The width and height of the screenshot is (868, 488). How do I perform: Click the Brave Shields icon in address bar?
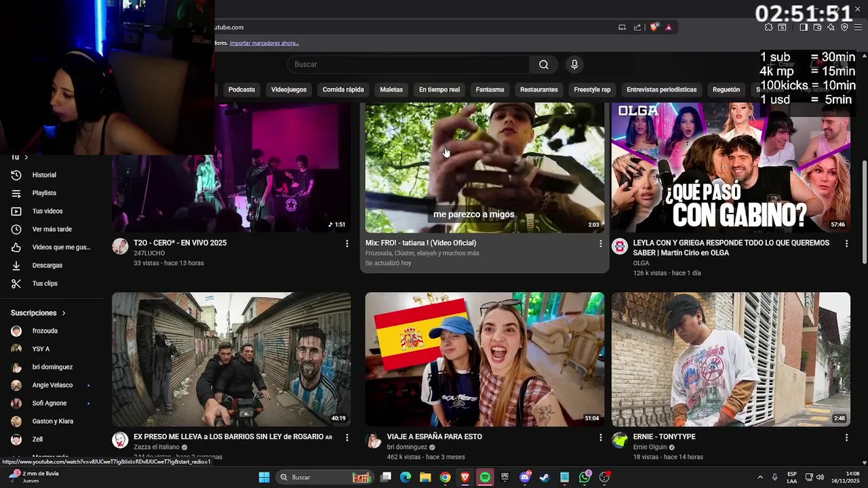[x=654, y=27]
